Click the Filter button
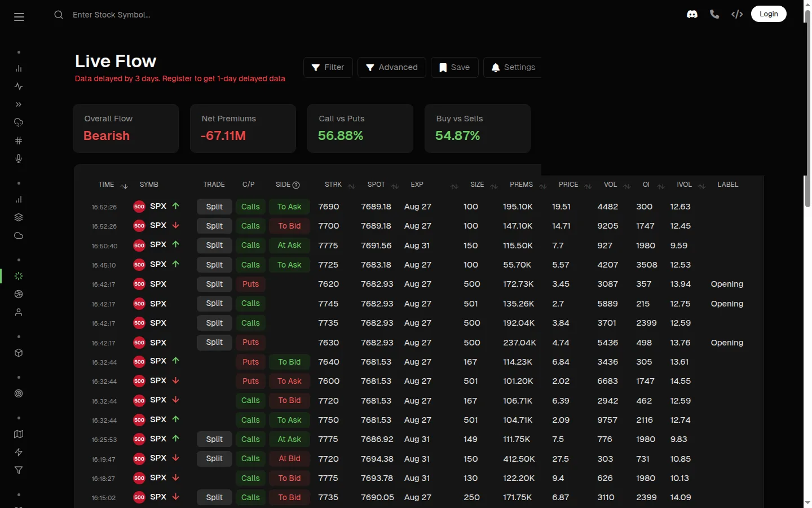 328,67
